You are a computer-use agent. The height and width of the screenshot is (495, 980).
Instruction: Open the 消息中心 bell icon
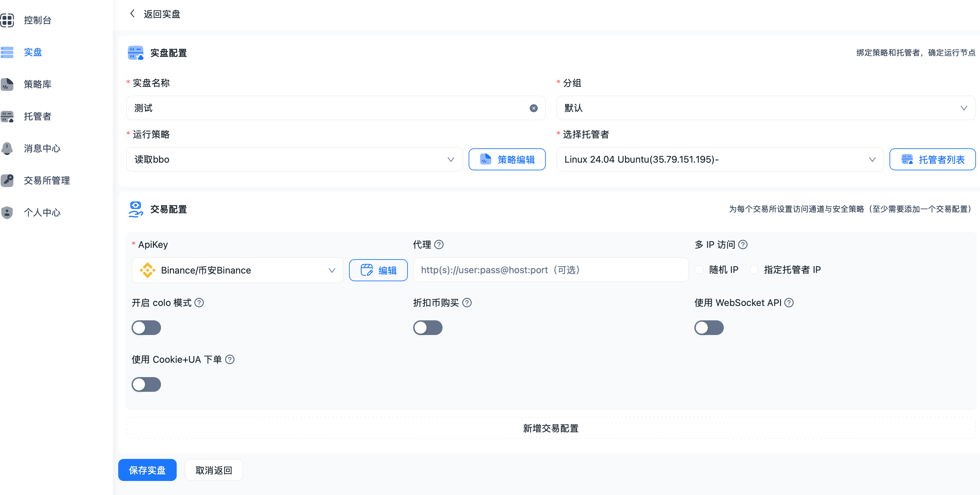[7, 148]
